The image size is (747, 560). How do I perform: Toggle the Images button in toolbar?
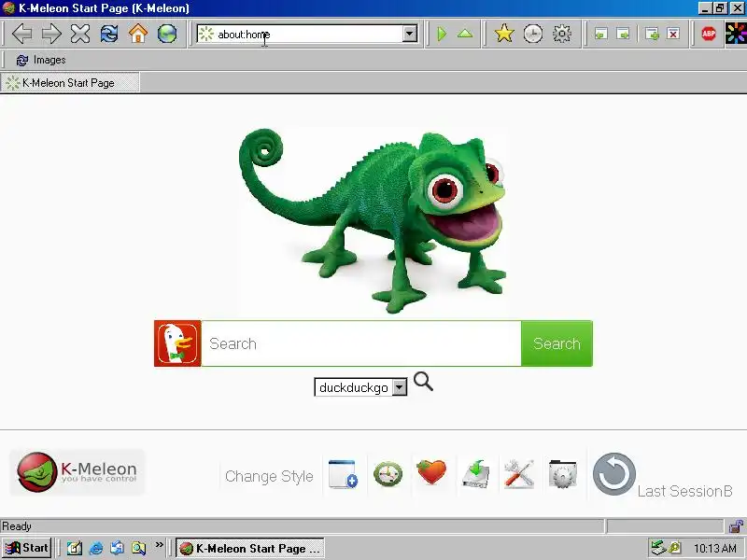(41, 60)
